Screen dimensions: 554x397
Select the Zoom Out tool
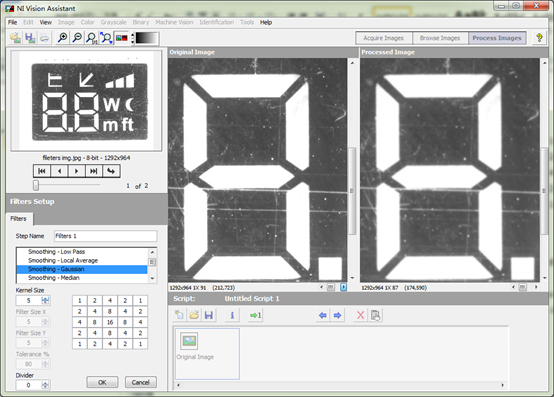point(77,38)
